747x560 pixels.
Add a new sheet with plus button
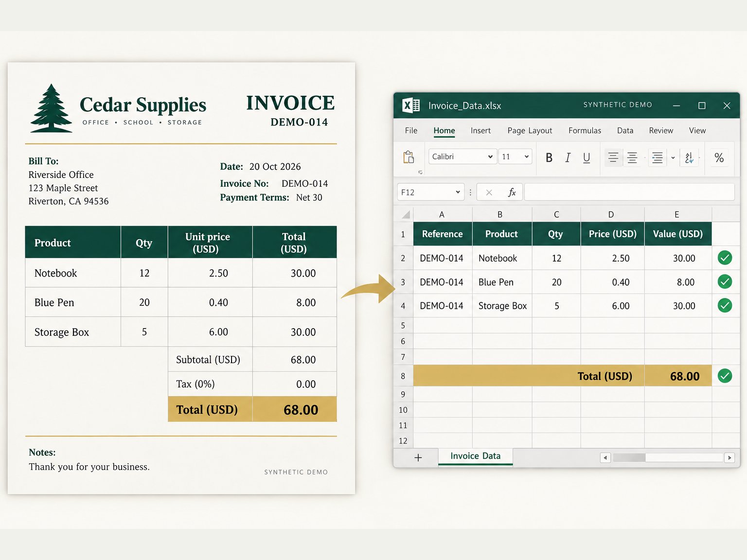click(x=418, y=457)
